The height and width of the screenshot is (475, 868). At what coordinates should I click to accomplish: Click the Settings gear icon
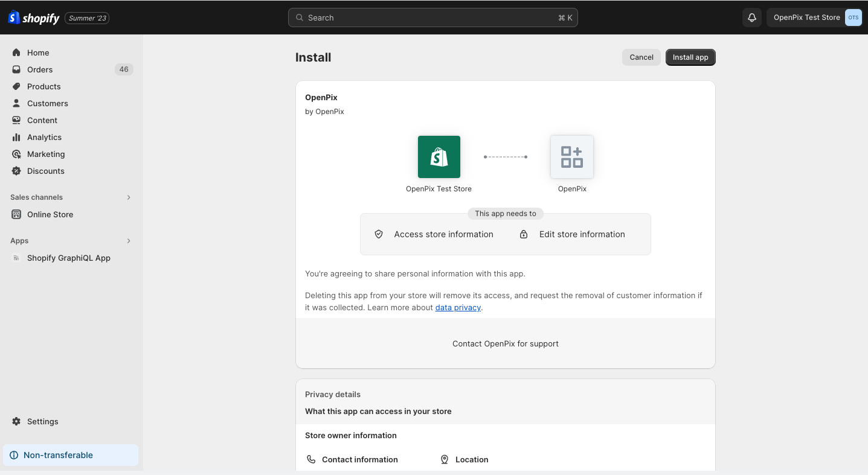click(x=16, y=421)
